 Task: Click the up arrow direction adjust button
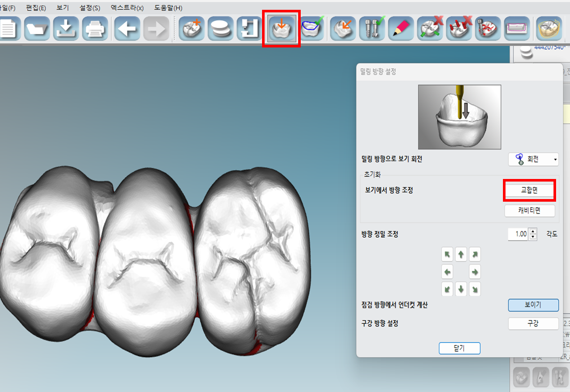pos(461,254)
